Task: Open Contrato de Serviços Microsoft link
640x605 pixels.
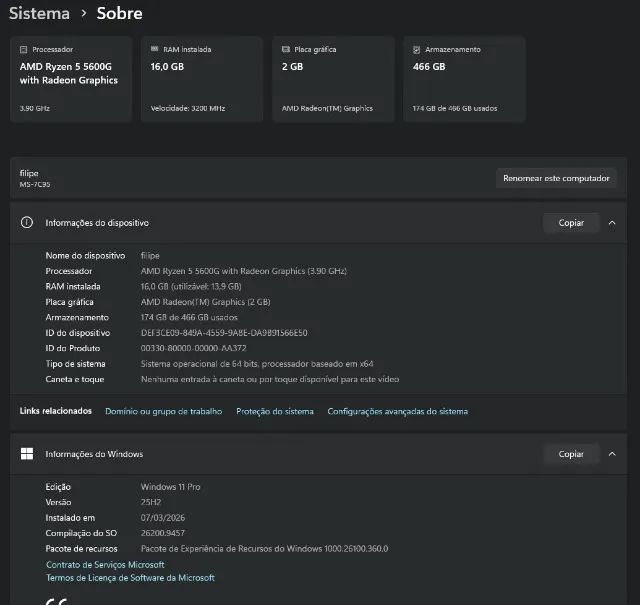Action: pyautogui.click(x=105, y=565)
